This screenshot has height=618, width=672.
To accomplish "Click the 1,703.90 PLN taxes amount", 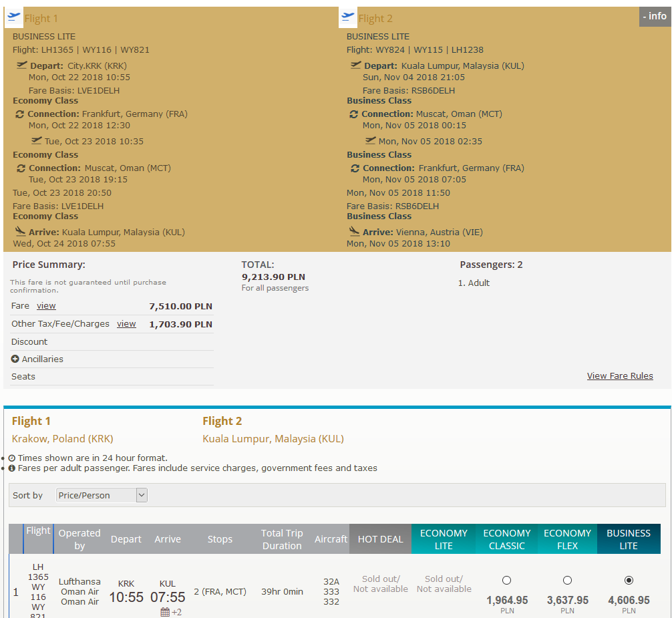I will click(180, 324).
